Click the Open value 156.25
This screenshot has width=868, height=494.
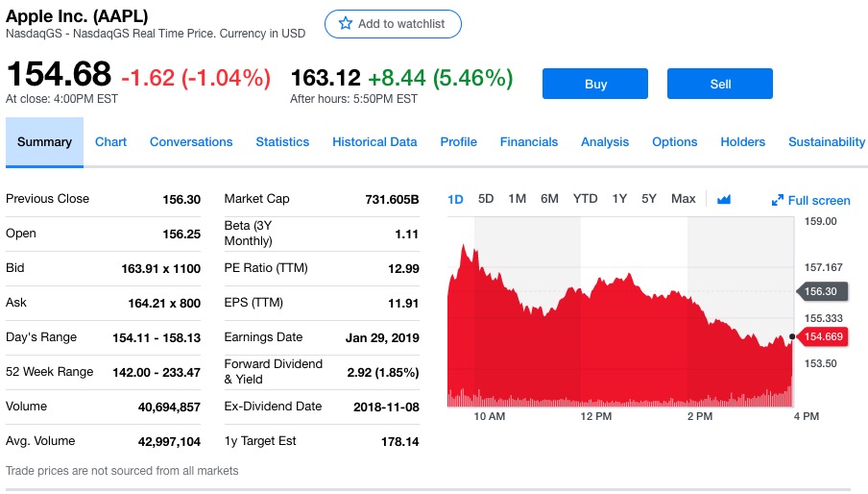click(181, 234)
